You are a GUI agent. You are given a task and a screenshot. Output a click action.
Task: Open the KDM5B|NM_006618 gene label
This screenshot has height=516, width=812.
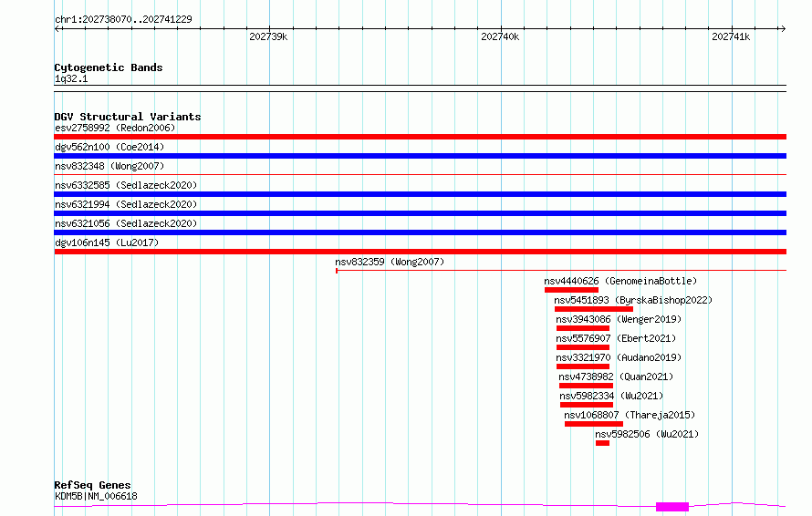[96, 496]
